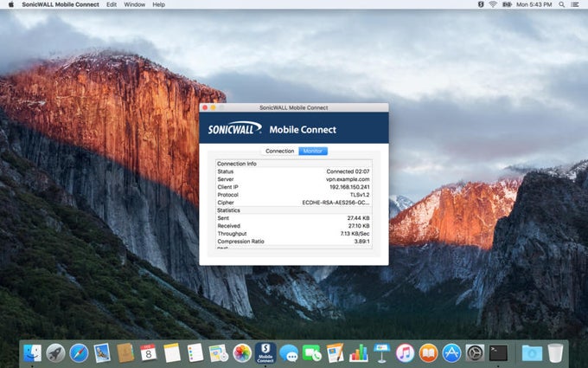Open System Preferences gear icon
Image resolution: width=588 pixels, height=368 pixels.
point(475,353)
